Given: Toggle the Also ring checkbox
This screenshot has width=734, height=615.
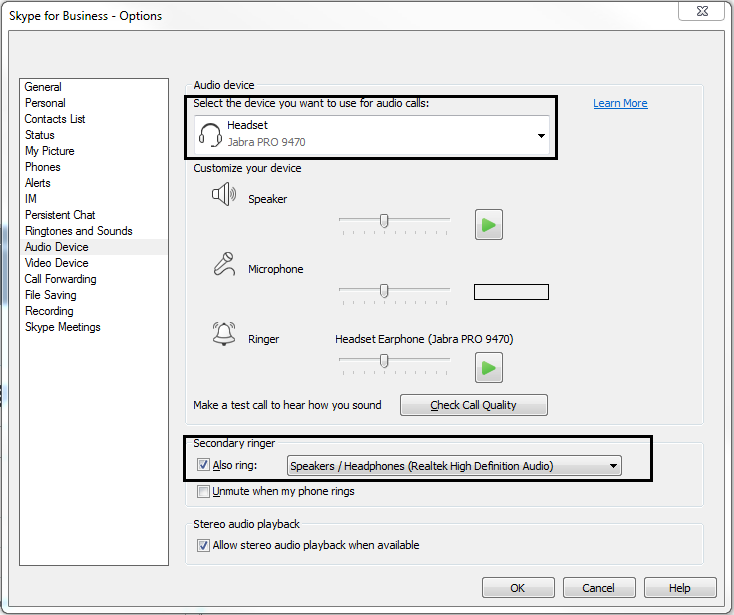Looking at the screenshot, I should [x=203, y=465].
